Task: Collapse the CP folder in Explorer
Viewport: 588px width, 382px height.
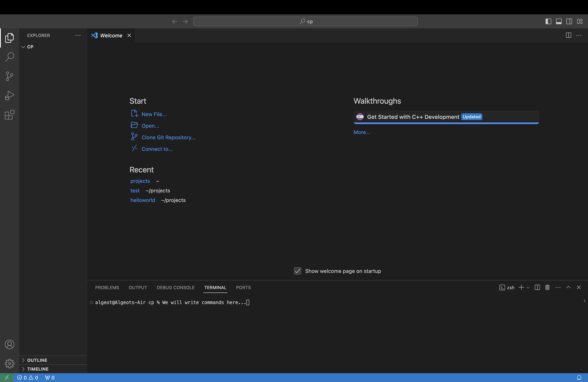Action: click(x=23, y=47)
